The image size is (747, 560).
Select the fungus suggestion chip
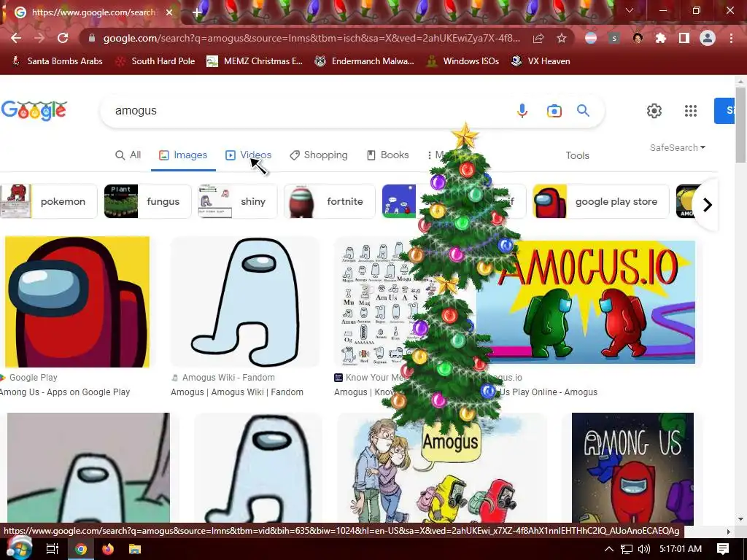coord(147,201)
